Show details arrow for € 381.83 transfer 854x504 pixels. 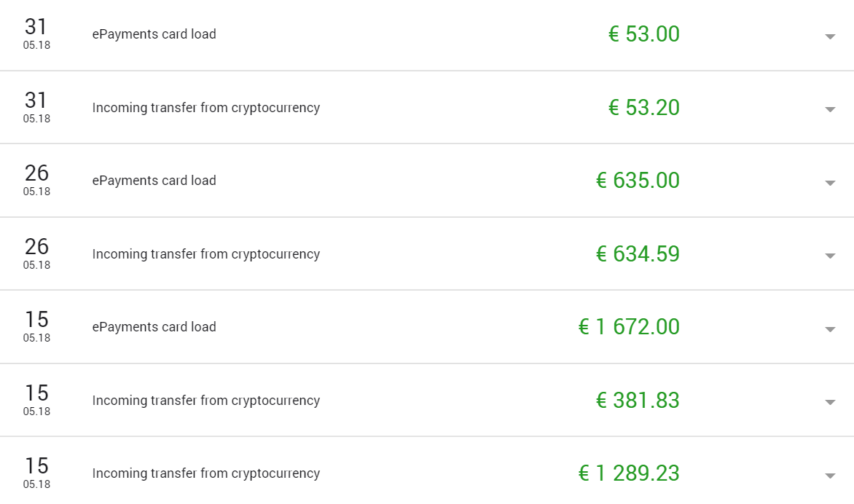830,402
